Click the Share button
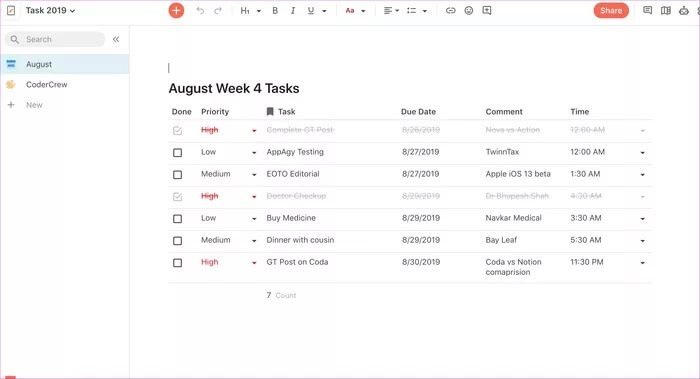 (x=611, y=10)
